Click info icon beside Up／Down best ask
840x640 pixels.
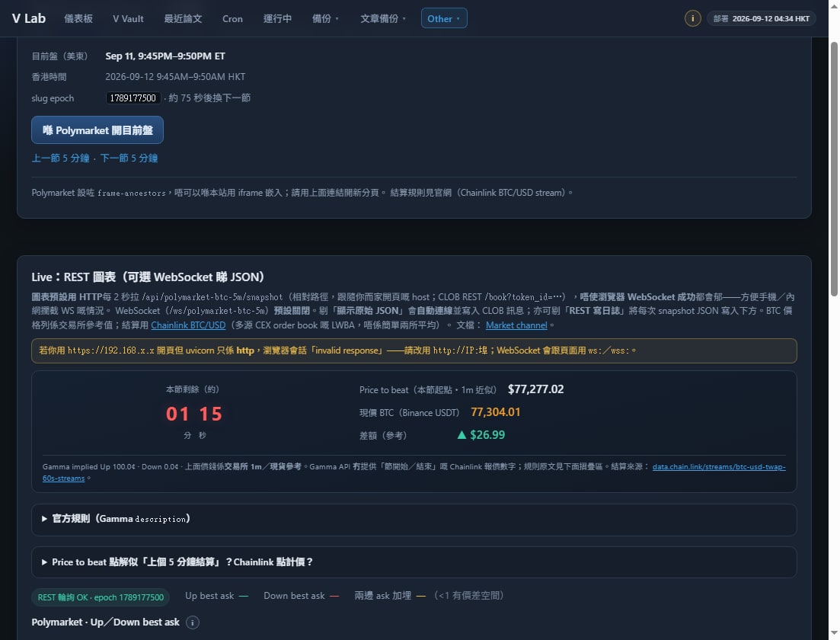[x=193, y=622]
